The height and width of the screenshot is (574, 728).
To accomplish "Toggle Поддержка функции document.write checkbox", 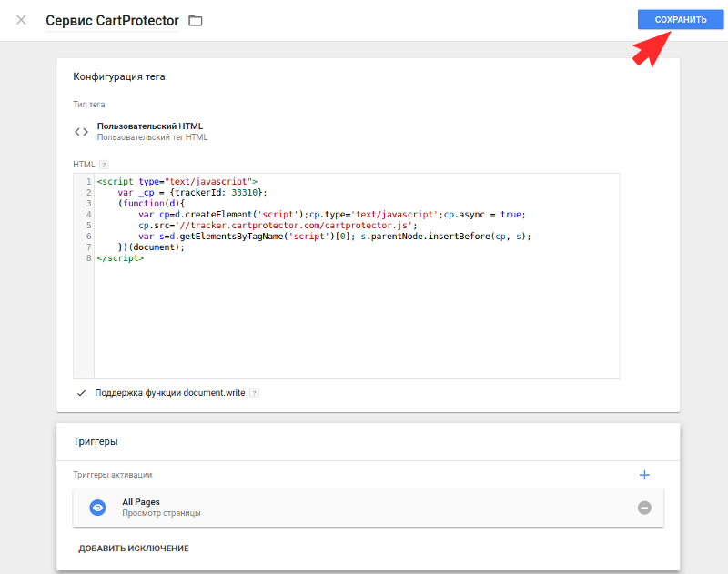I will [82, 393].
